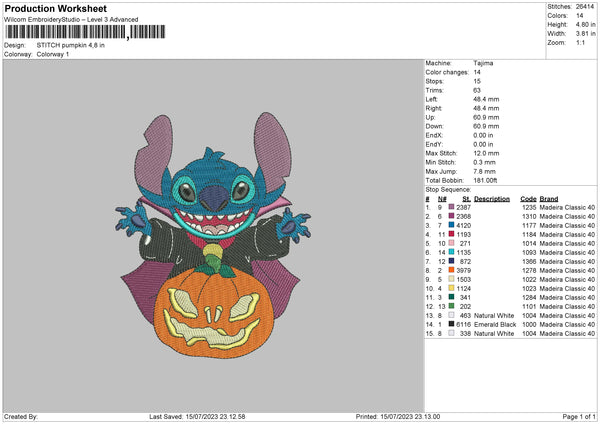
Task: Click the zoom value '1:1'
Action: [580, 42]
